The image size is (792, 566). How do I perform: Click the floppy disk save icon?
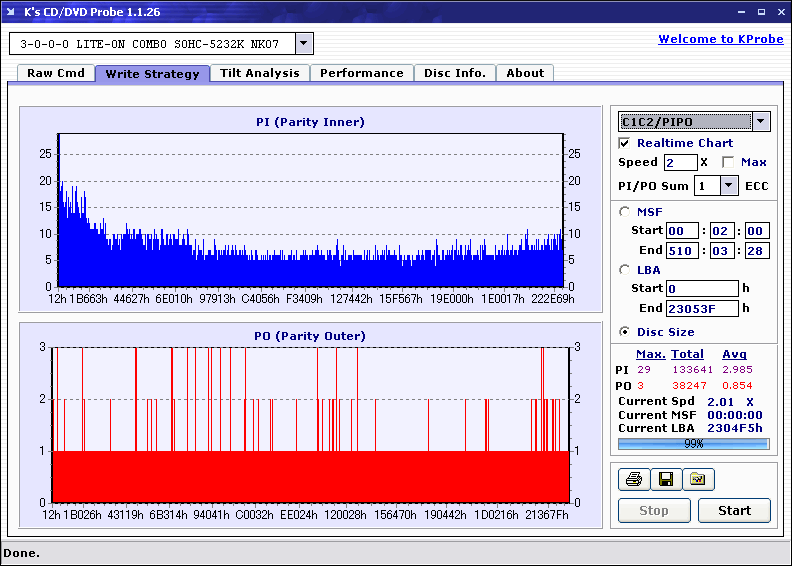tap(665, 480)
